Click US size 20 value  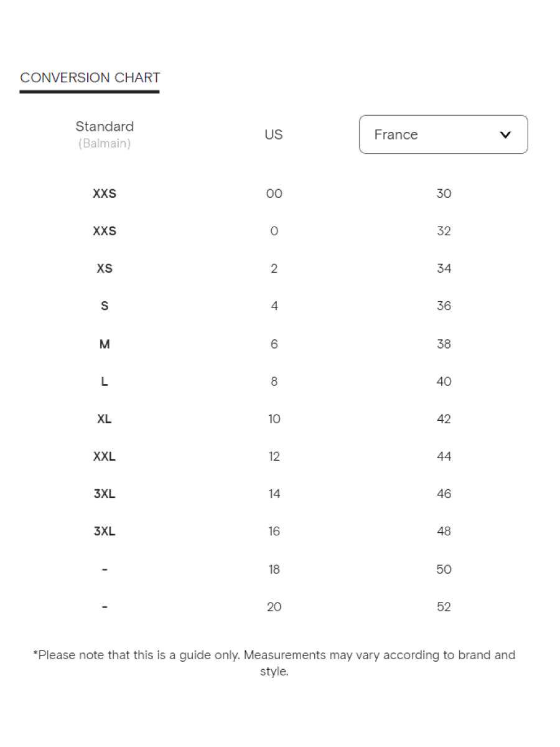click(x=274, y=607)
